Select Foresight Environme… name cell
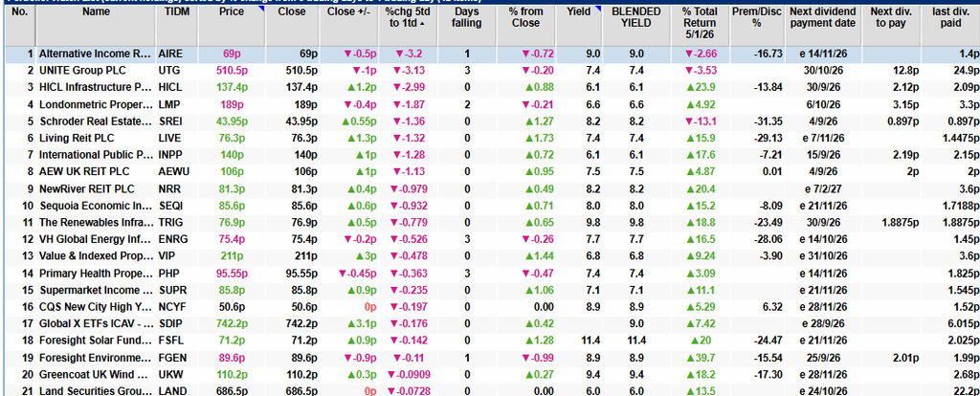 95,358
